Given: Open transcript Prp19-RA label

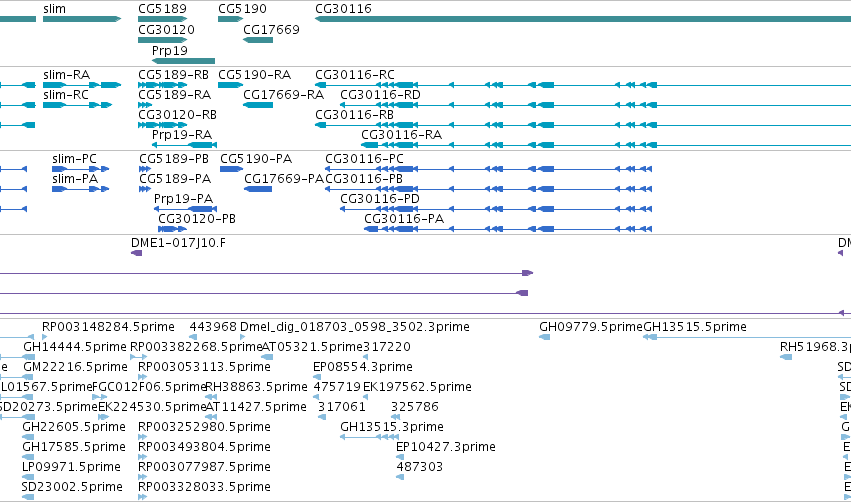Looking at the screenshot, I should [182, 135].
